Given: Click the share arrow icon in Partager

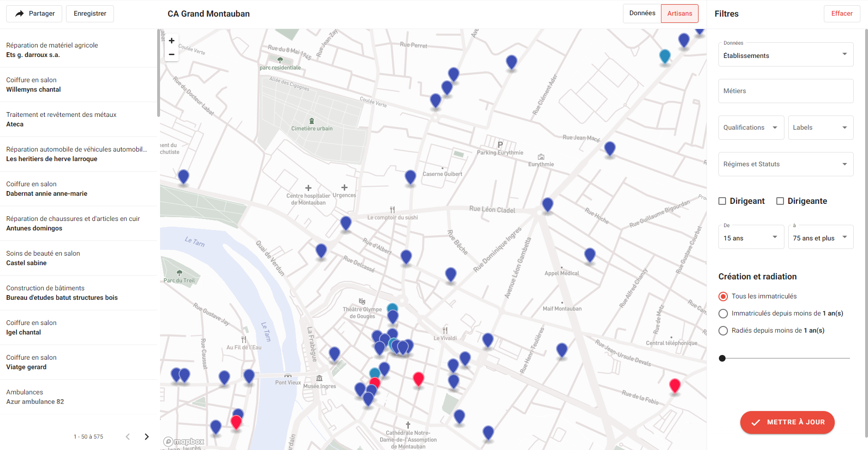Looking at the screenshot, I should 19,14.
